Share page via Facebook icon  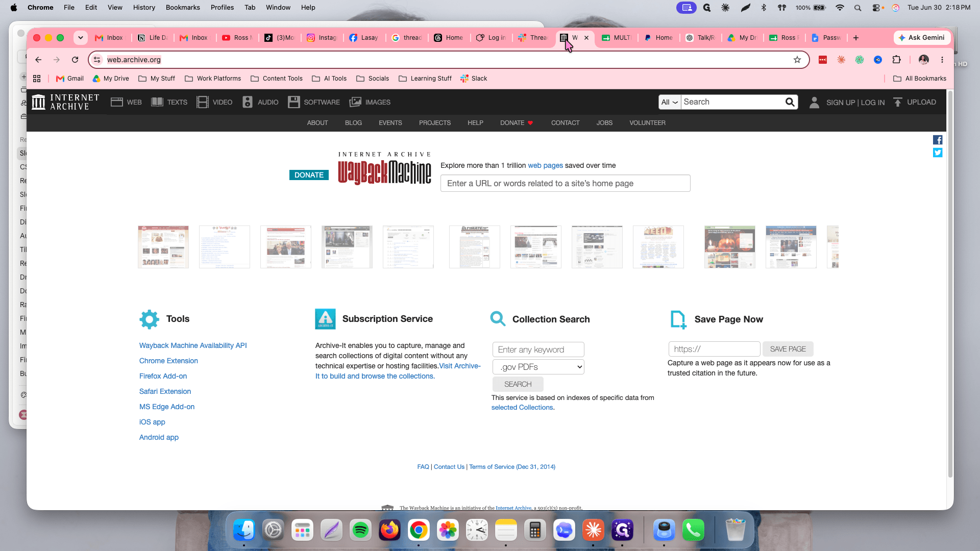pyautogui.click(x=938, y=140)
